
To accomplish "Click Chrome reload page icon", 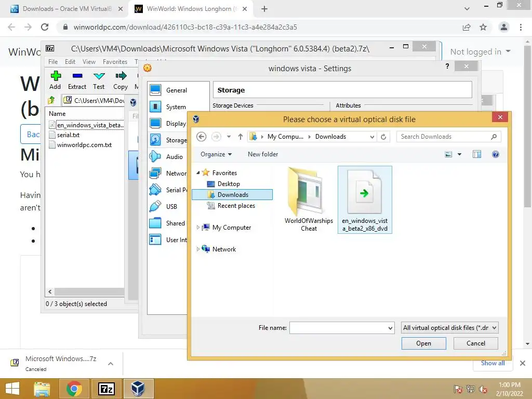I will tap(45, 27).
